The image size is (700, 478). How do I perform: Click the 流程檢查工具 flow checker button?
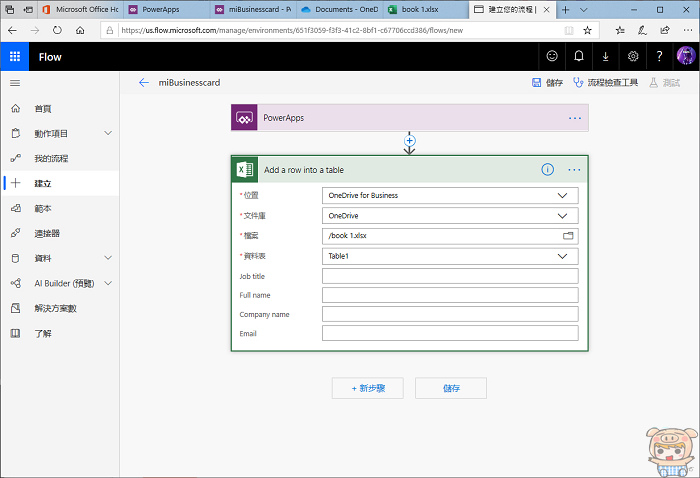[606, 82]
